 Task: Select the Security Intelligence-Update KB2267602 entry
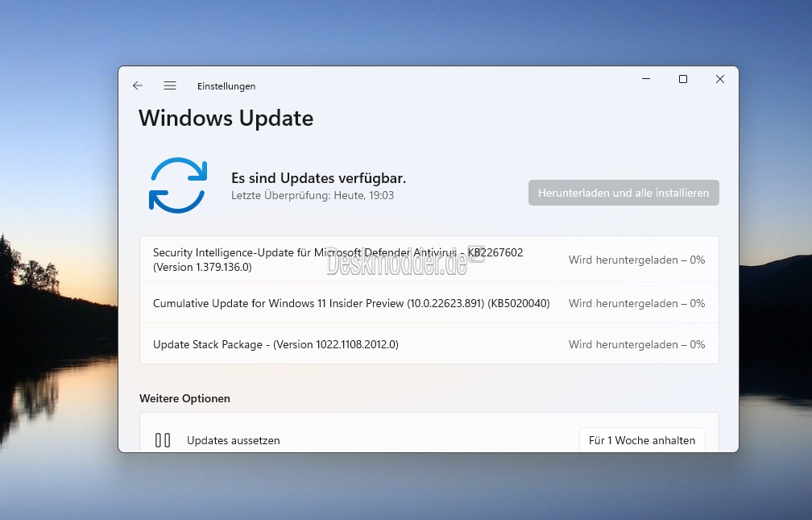pyautogui.click(x=429, y=260)
